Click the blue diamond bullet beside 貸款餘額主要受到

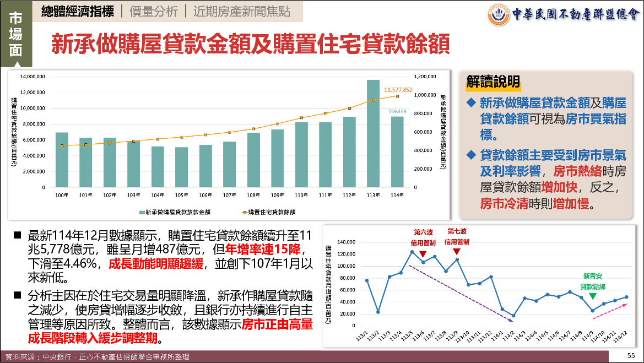pos(470,154)
